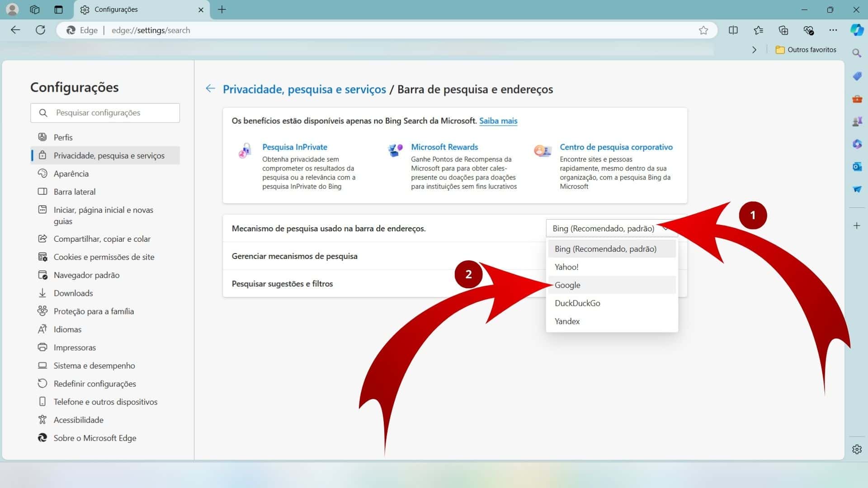Open the Pesquisa InPrivate link
Screen dimensions: 868x488
coord(295,147)
